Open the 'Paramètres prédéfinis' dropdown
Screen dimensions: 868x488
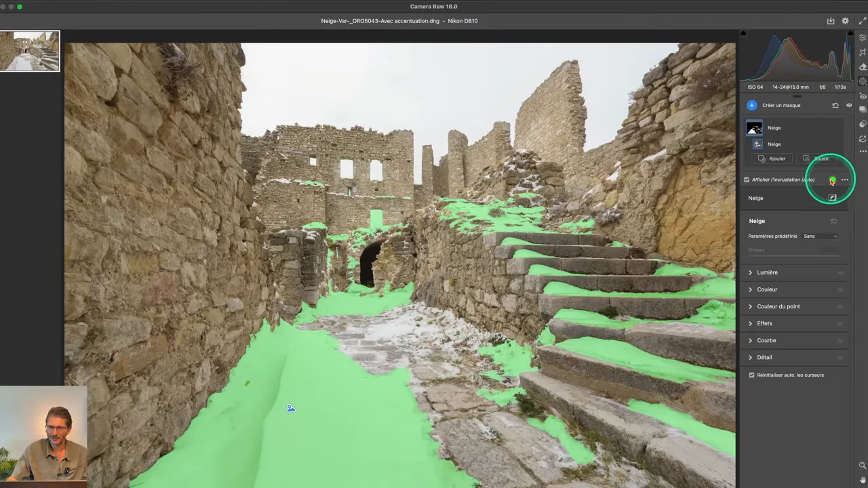[820, 236]
